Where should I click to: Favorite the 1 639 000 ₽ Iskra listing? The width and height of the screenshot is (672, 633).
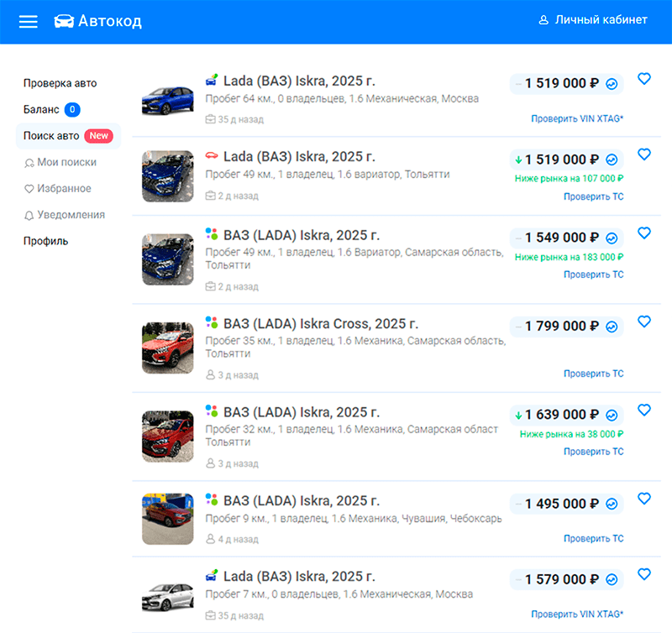click(644, 410)
